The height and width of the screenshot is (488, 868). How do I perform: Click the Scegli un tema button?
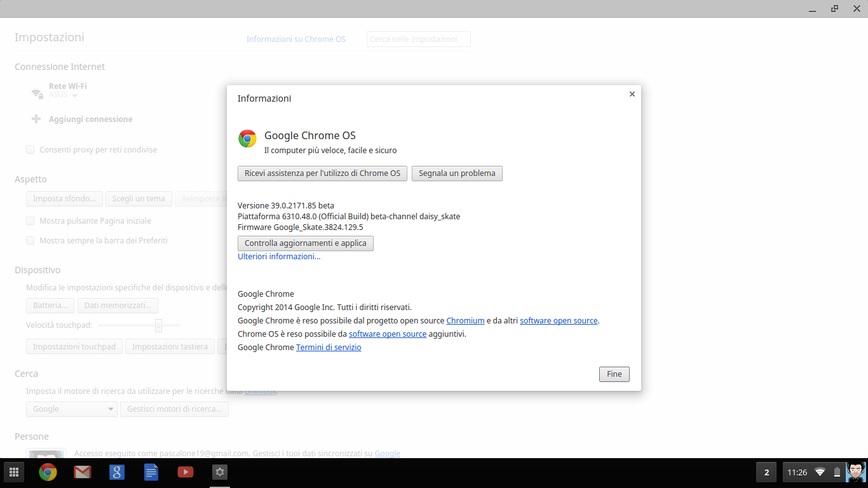click(139, 199)
